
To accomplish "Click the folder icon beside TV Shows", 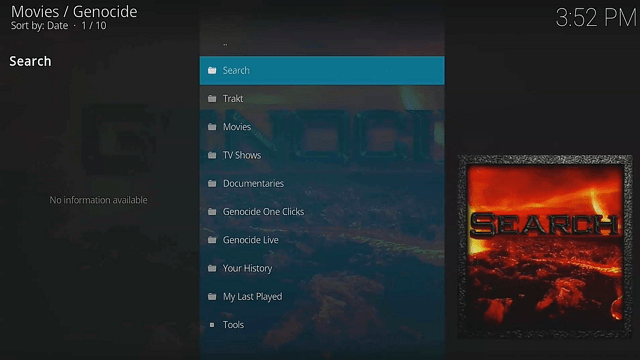I will coord(212,155).
